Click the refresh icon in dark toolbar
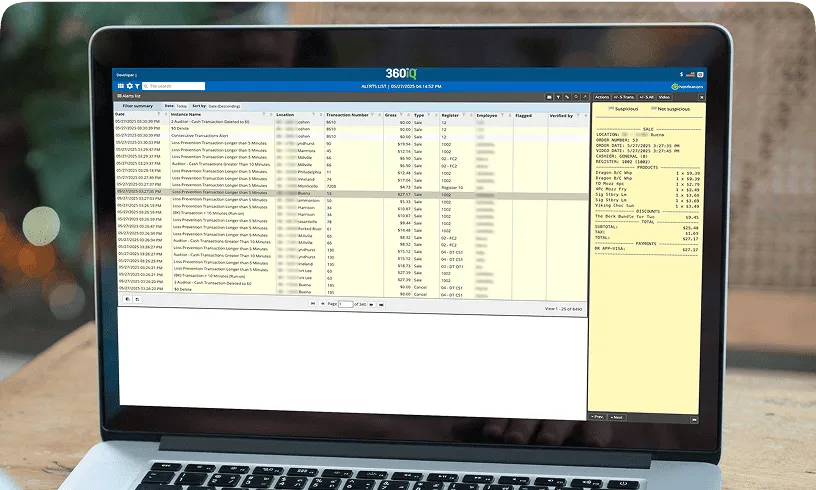Screen dimensions: 816x490 (x=576, y=97)
